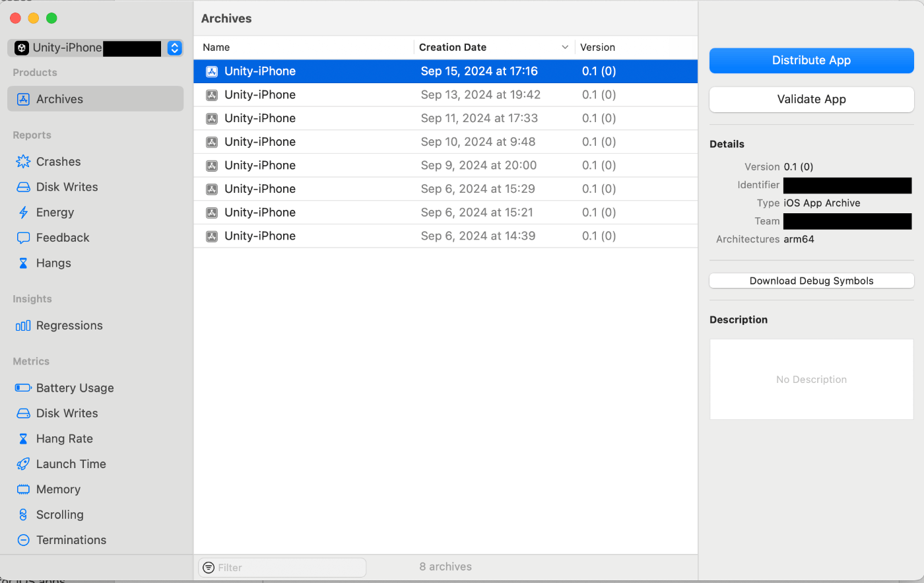Click the Memory chip icon

[x=23, y=489]
